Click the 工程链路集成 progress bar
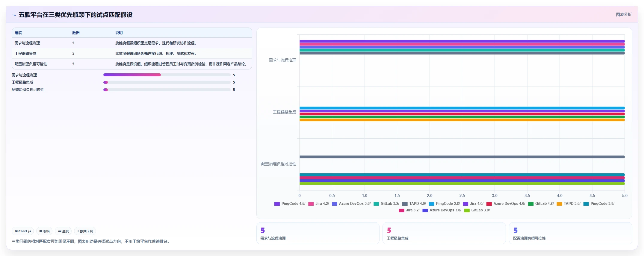This screenshot has width=644, height=256. coord(167,82)
